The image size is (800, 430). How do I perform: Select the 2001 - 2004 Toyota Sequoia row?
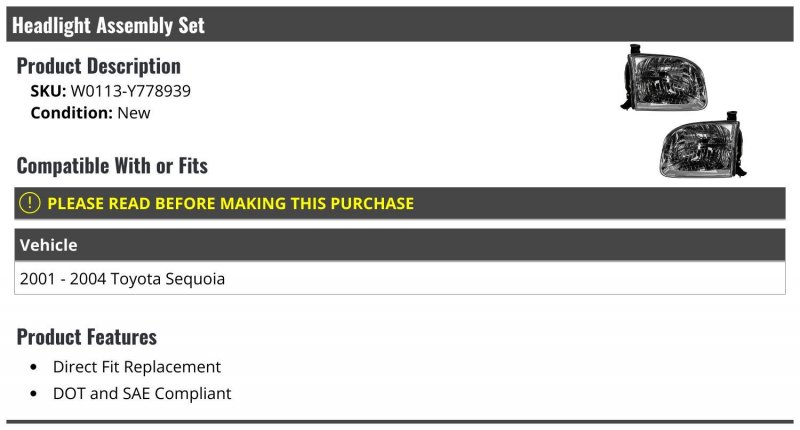tap(400, 279)
